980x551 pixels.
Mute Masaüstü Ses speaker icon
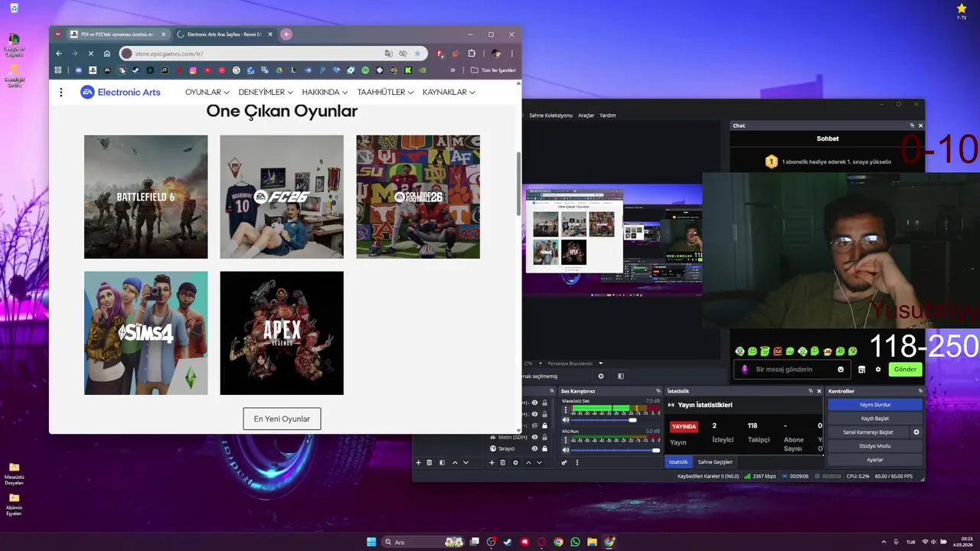point(566,420)
